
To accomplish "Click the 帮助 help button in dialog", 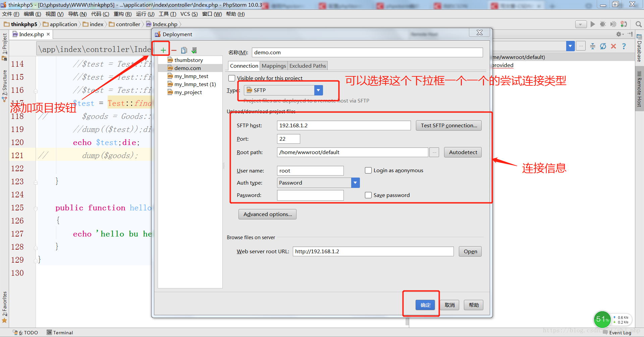I will click(x=474, y=305).
